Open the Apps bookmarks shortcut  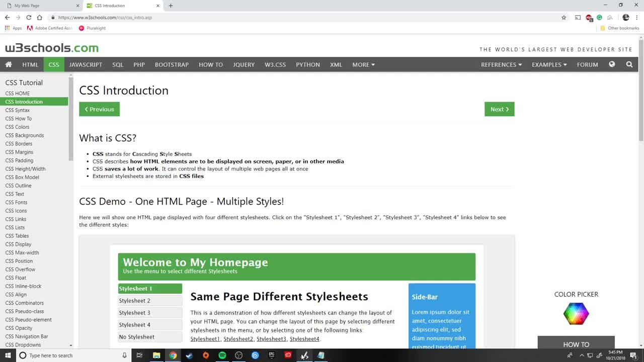point(14,28)
